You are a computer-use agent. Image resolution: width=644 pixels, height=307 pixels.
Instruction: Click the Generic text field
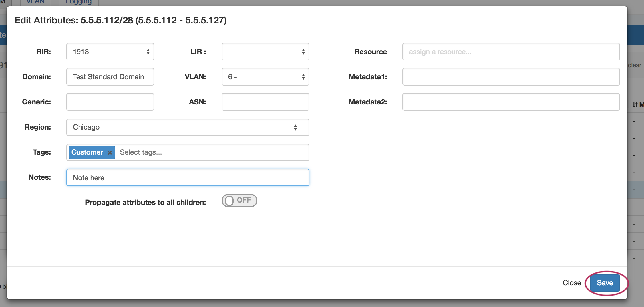110,102
